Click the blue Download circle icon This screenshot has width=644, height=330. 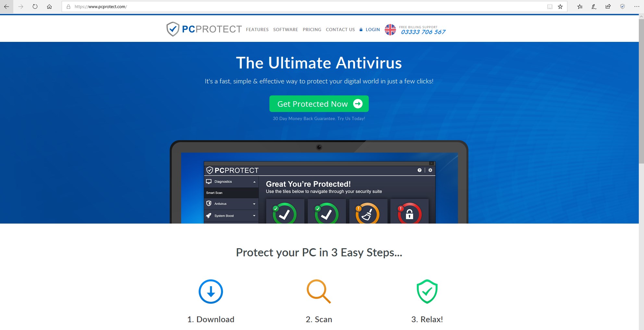coord(211,291)
